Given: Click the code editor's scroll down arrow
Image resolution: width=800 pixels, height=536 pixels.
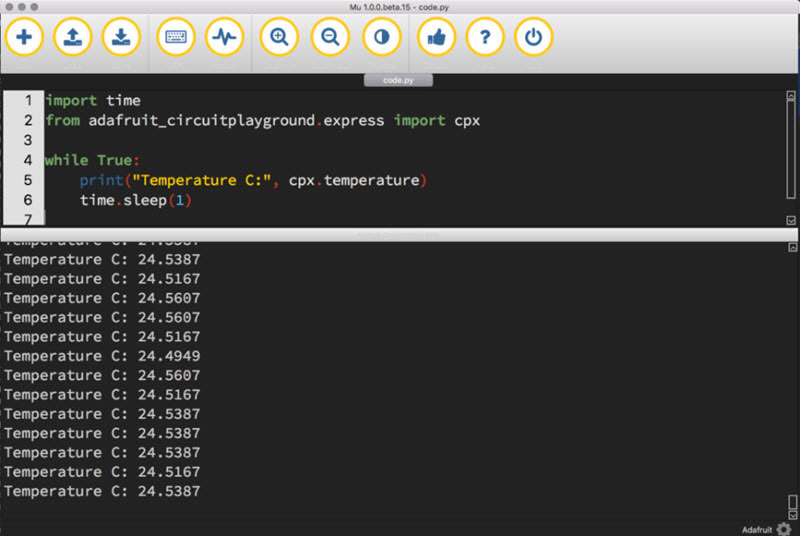Looking at the screenshot, I should (791, 220).
